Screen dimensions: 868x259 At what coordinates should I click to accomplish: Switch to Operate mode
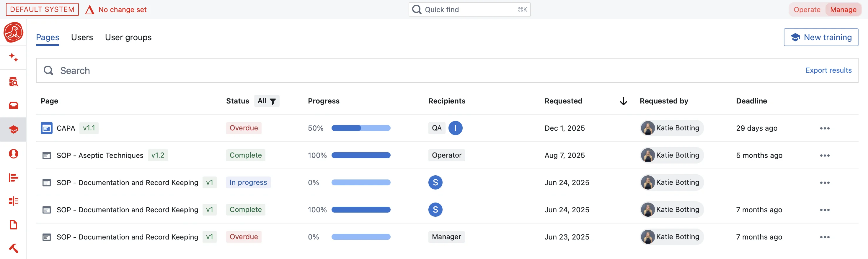[807, 9]
